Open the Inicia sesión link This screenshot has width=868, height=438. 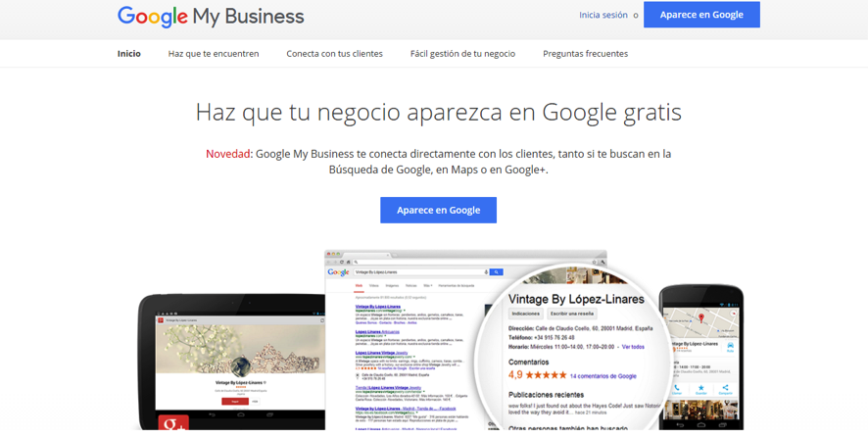(x=603, y=15)
